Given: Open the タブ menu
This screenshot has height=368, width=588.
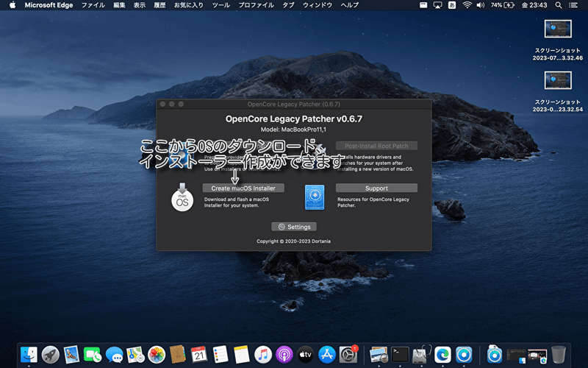Looking at the screenshot, I should 288,5.
